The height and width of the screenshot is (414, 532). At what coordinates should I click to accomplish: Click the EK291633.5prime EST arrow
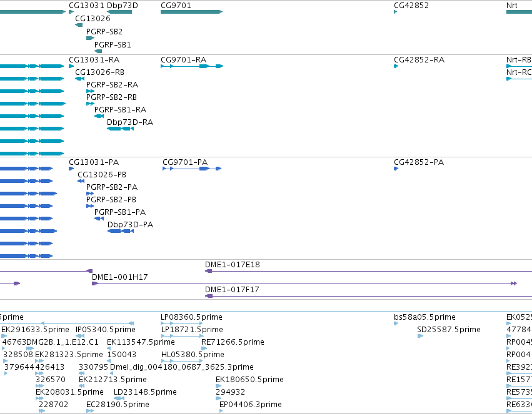[4, 336]
